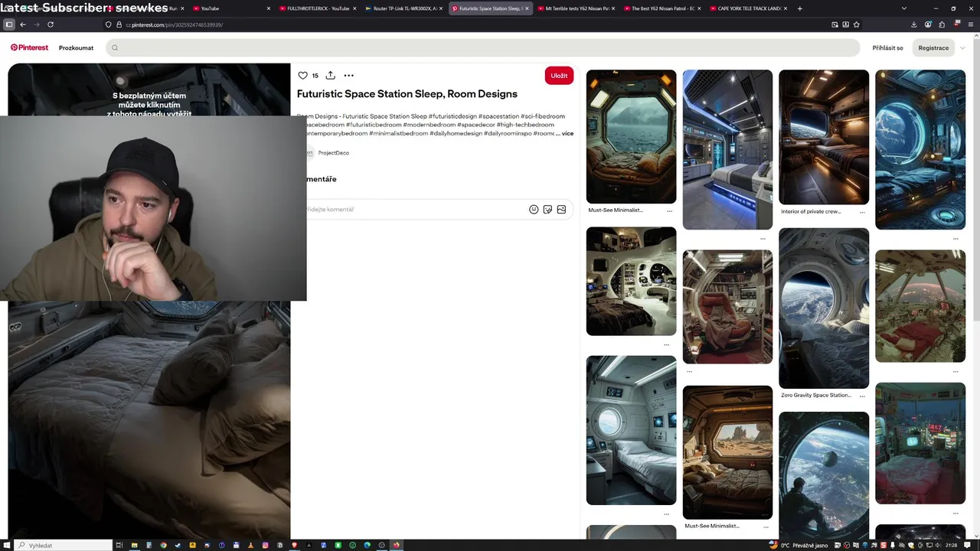This screenshot has width=980, height=551.
Task: Open emoji picker in comment box
Action: [534, 209]
